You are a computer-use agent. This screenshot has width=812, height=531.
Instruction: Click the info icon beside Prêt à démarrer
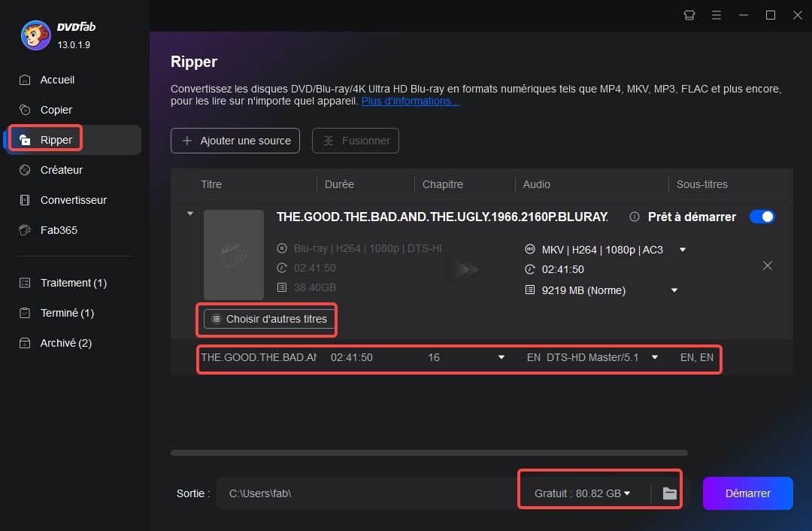point(634,217)
